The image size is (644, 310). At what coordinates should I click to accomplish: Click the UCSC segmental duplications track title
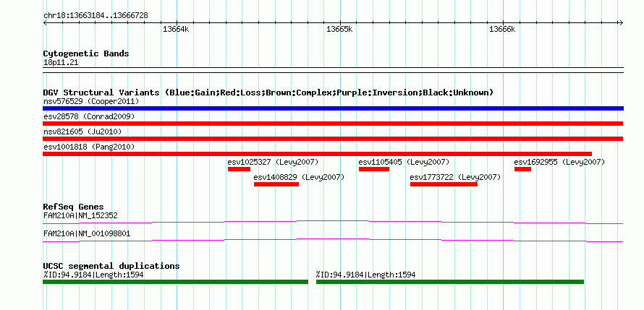111,266
